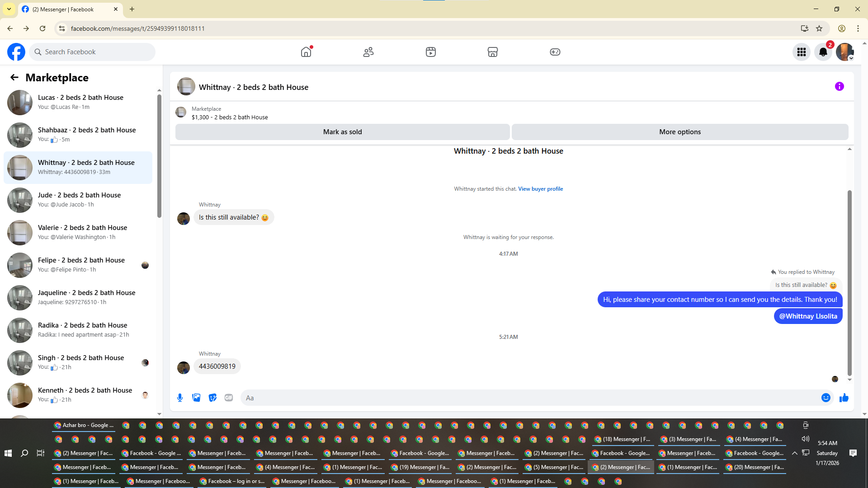Screen dimensions: 868x488
Task: Click the Mark as sold button
Action: point(342,132)
